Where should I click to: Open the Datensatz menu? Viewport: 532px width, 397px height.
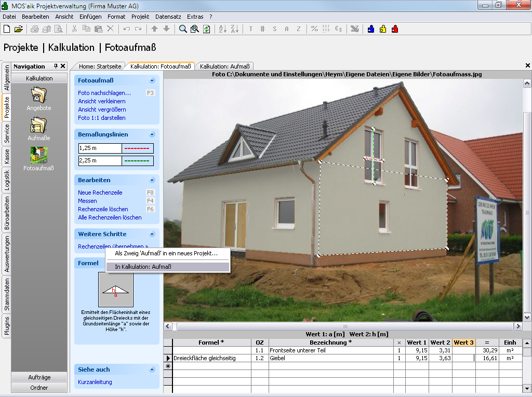168,17
